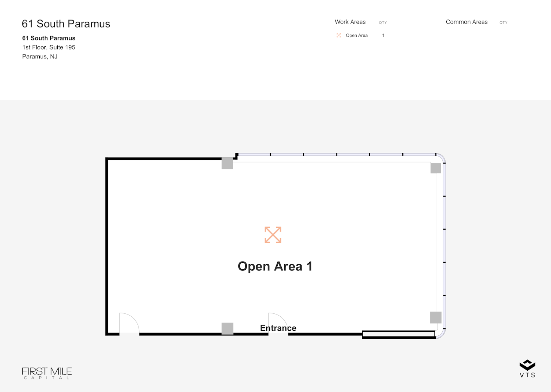This screenshot has width=551, height=392.
Task: Click the Open Area quantity value "1"
Action: (383, 36)
